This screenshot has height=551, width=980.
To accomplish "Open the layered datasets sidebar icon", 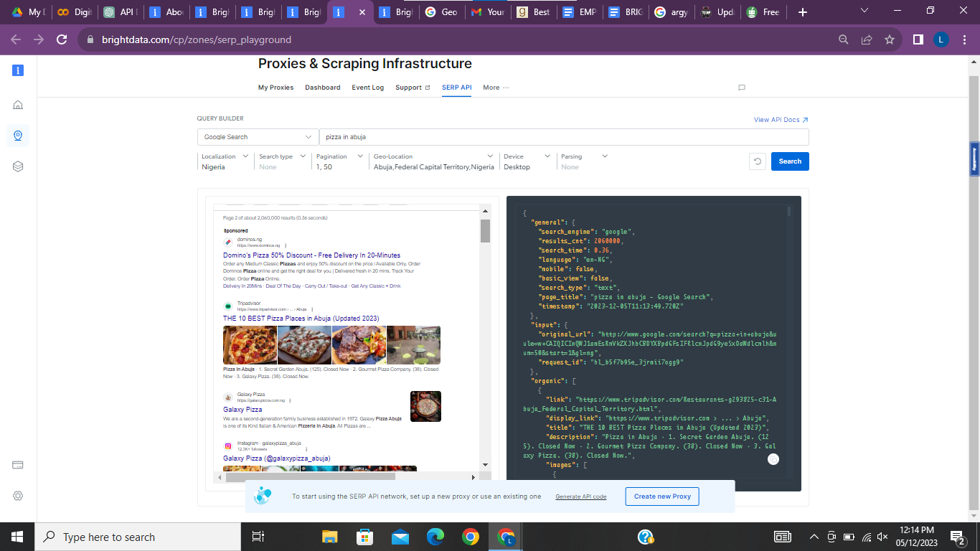I will pos(18,166).
